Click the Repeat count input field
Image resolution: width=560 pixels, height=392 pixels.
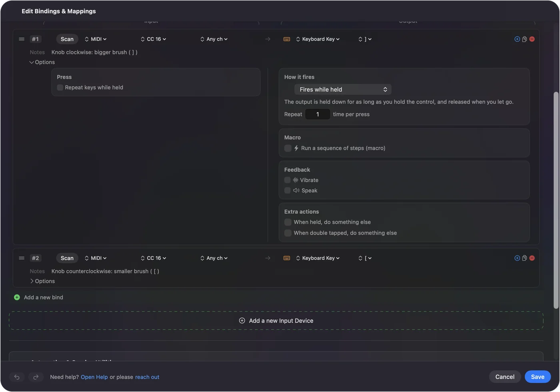pyautogui.click(x=318, y=114)
